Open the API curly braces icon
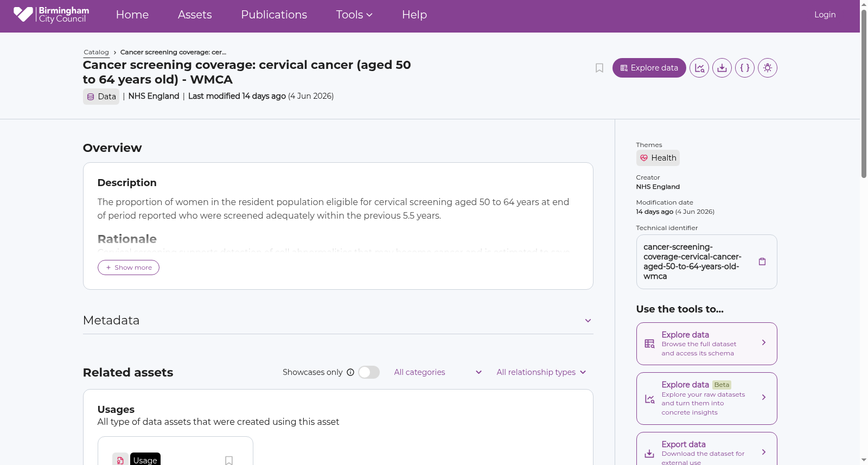Viewport: 868px width, 465px height. (x=745, y=68)
